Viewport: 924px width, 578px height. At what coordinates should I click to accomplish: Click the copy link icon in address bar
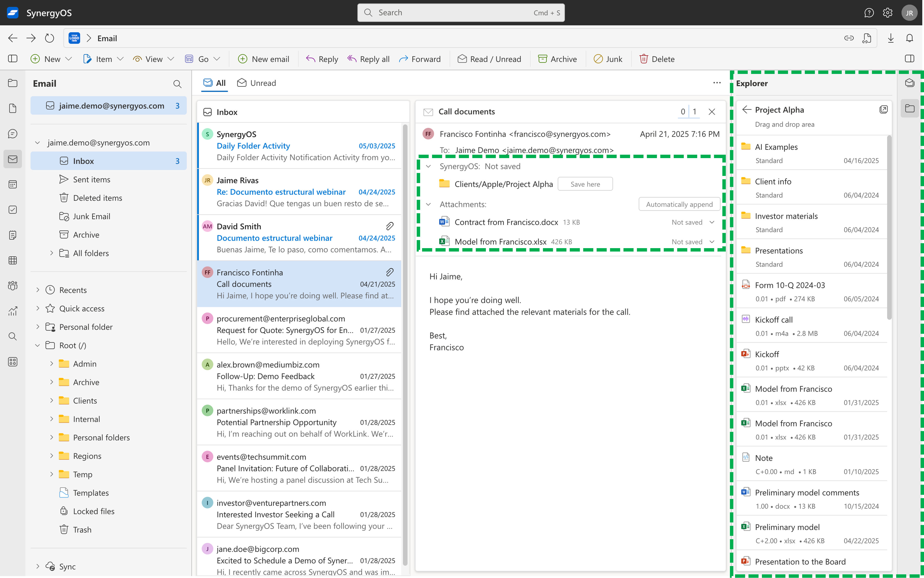849,38
